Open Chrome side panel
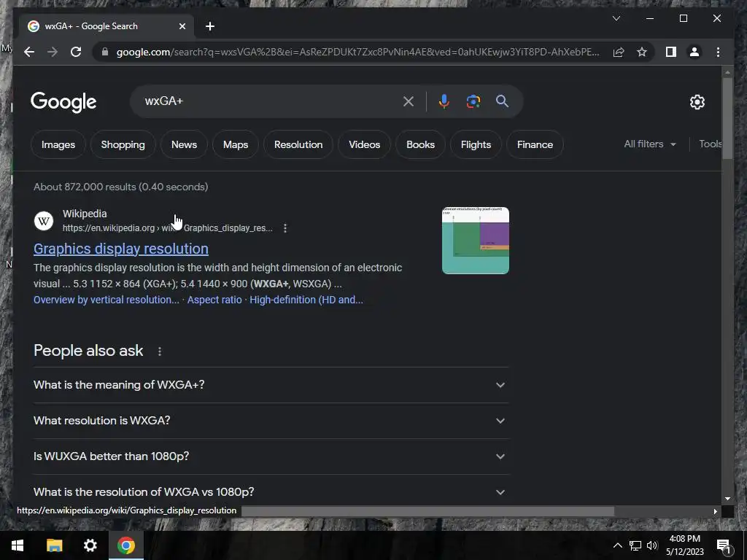Viewport: 747px width, 560px height. (671, 52)
